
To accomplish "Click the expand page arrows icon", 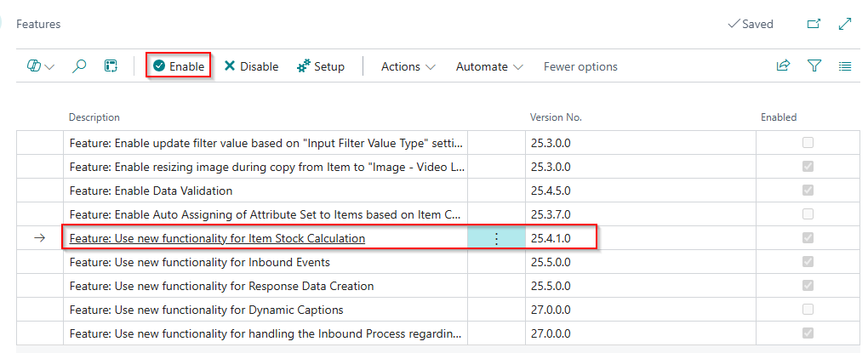I will pyautogui.click(x=845, y=24).
